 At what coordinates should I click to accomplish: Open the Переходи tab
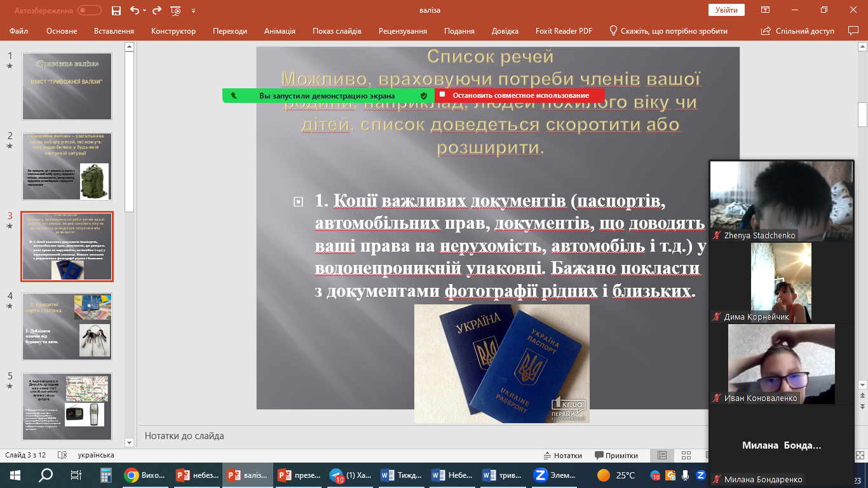click(x=230, y=30)
